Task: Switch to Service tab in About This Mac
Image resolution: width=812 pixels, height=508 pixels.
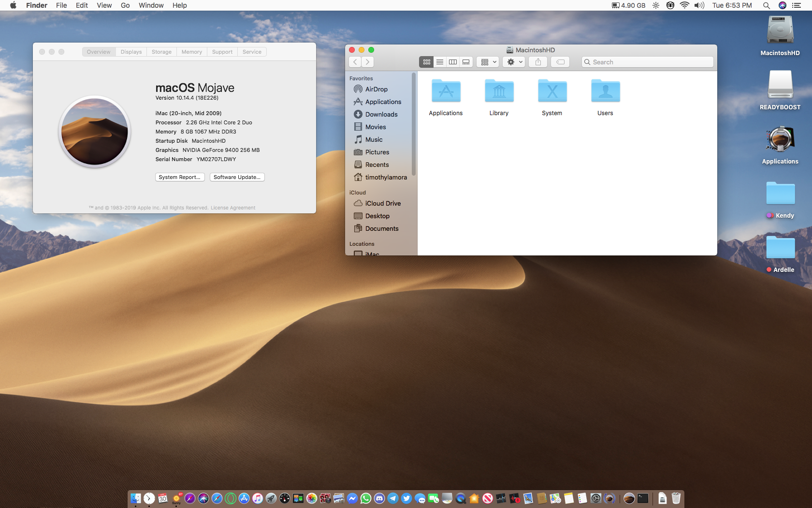Action: (x=252, y=52)
